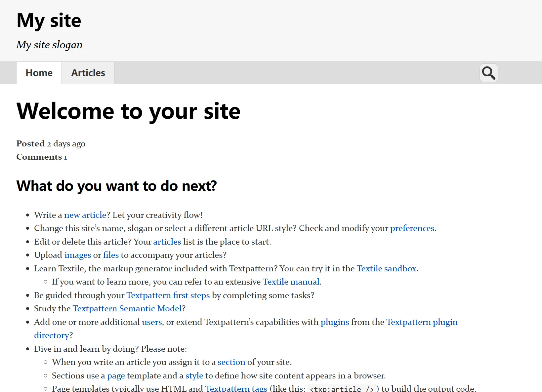The height and width of the screenshot is (392, 542).
Task: Open the section link
Action: (x=231, y=362)
